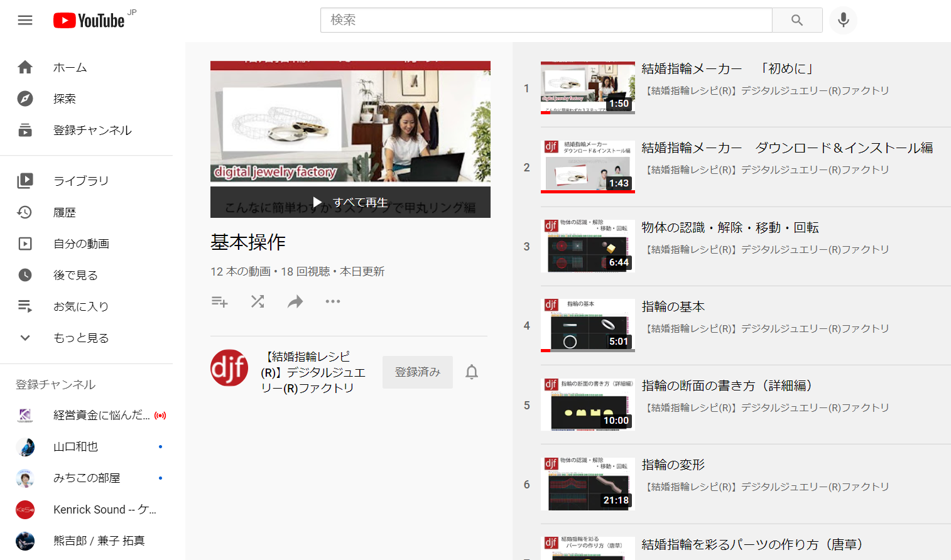The height and width of the screenshot is (560, 951).
Task: Click inside the 検索 search field
Action: point(546,20)
